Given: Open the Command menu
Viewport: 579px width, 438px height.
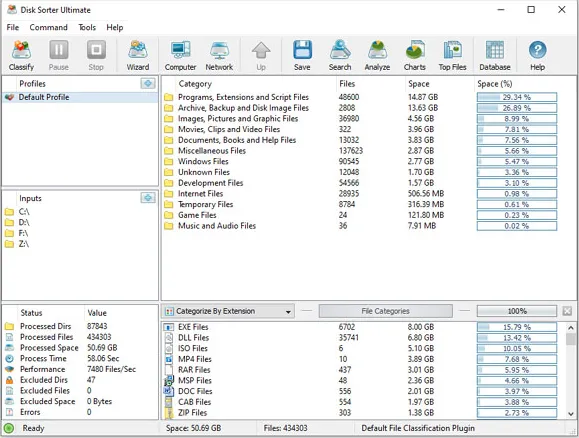Looking at the screenshot, I should coord(48,27).
